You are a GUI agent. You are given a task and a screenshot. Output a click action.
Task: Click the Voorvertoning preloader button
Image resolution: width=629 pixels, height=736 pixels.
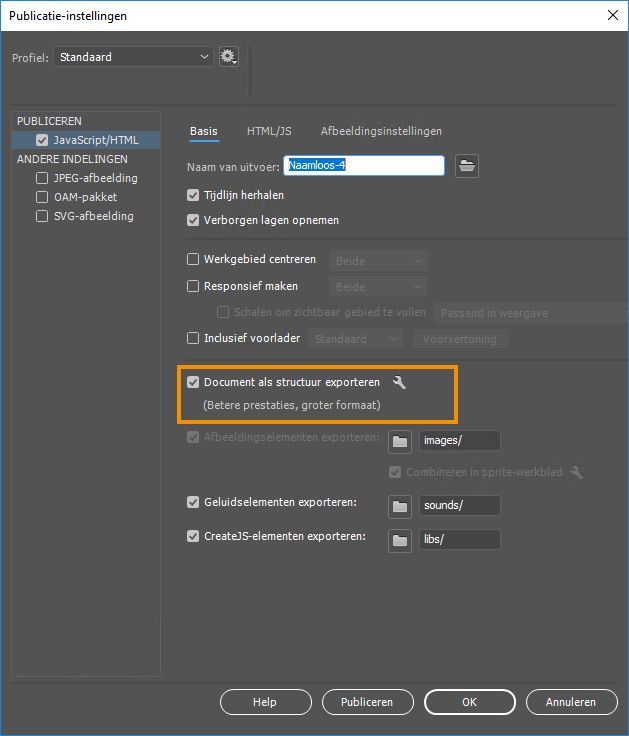pos(460,339)
